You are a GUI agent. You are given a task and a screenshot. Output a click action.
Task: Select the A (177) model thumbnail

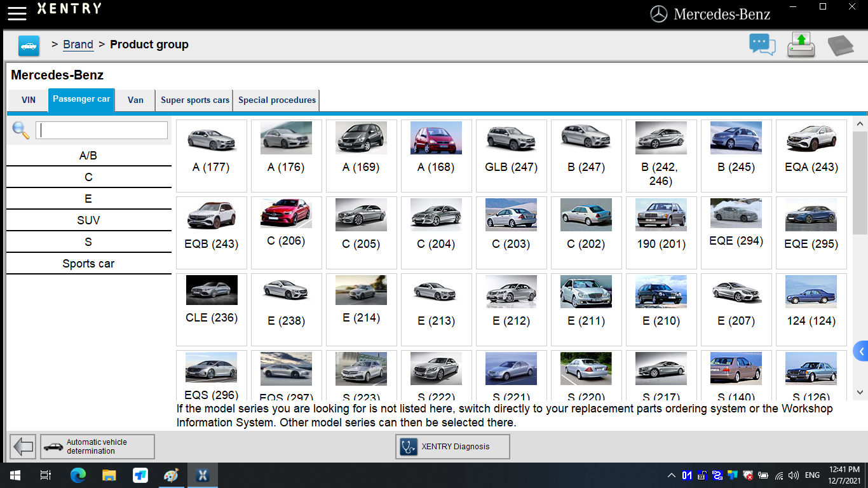[x=212, y=156]
